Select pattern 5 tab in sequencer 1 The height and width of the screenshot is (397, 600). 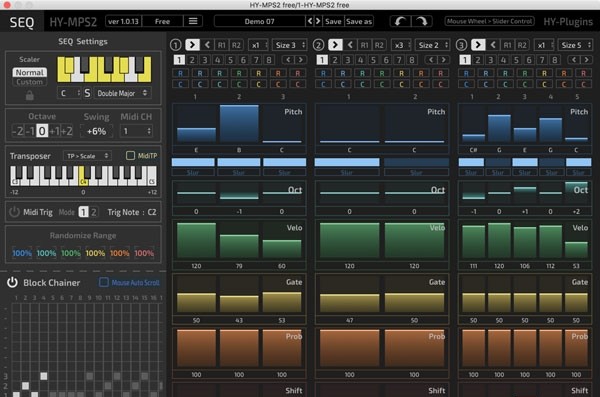(230, 60)
